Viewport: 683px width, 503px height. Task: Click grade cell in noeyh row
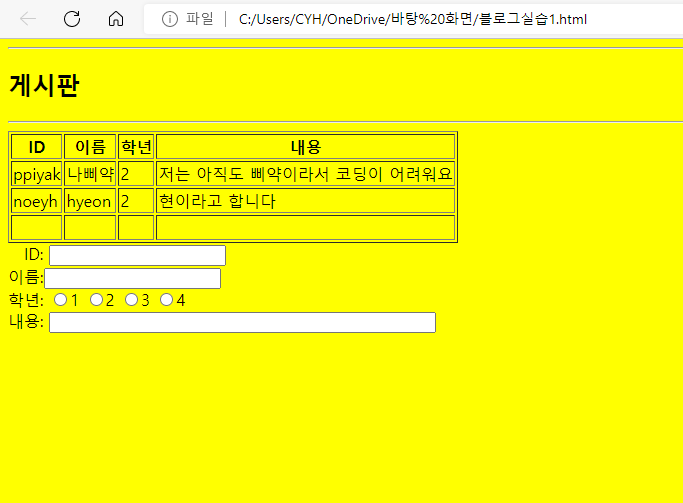point(136,201)
